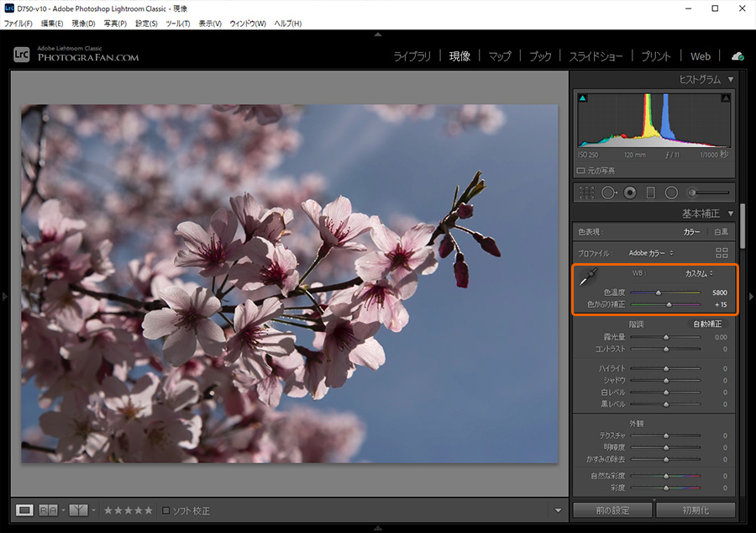This screenshot has width=756, height=533.
Task: Open the WB カスタム preset dropdown
Action: (x=699, y=273)
